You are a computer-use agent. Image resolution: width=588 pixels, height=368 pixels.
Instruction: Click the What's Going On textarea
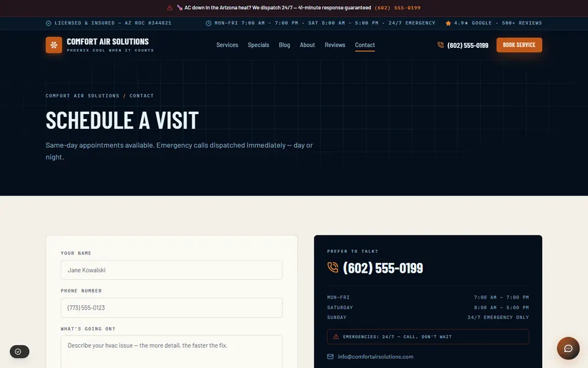(x=171, y=352)
